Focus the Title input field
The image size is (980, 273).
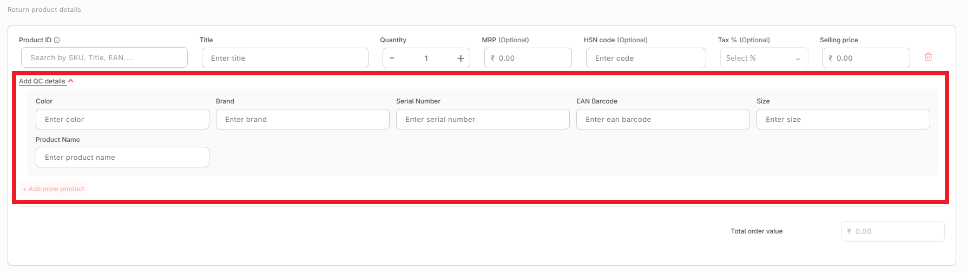[285, 58]
